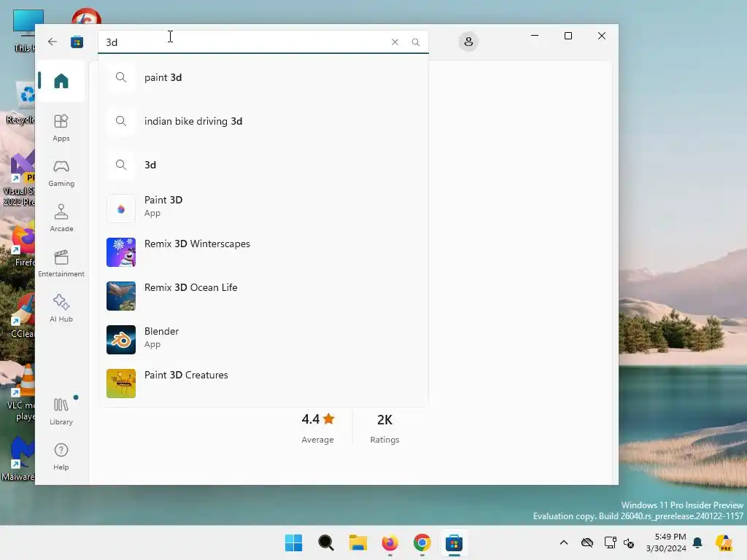Open Google Chrome from taskbar
The width and height of the screenshot is (747, 560).
(422, 542)
